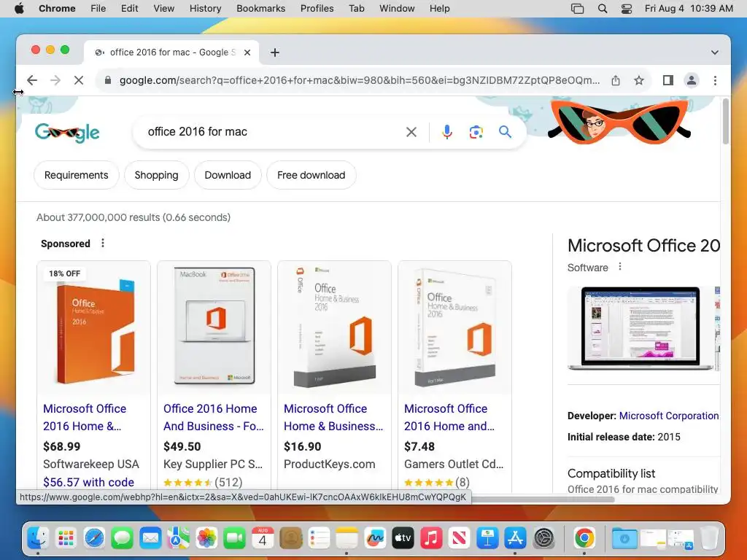Screen dimensions: 747x560
Task: Open Microsoft Office 2016 Home and $7.48 listing
Action: coord(449,417)
